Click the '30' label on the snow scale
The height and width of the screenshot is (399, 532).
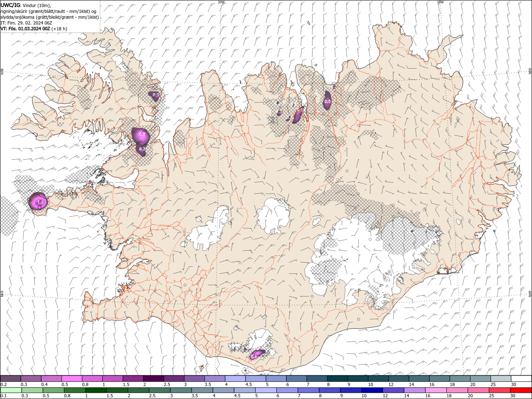pos(514,384)
